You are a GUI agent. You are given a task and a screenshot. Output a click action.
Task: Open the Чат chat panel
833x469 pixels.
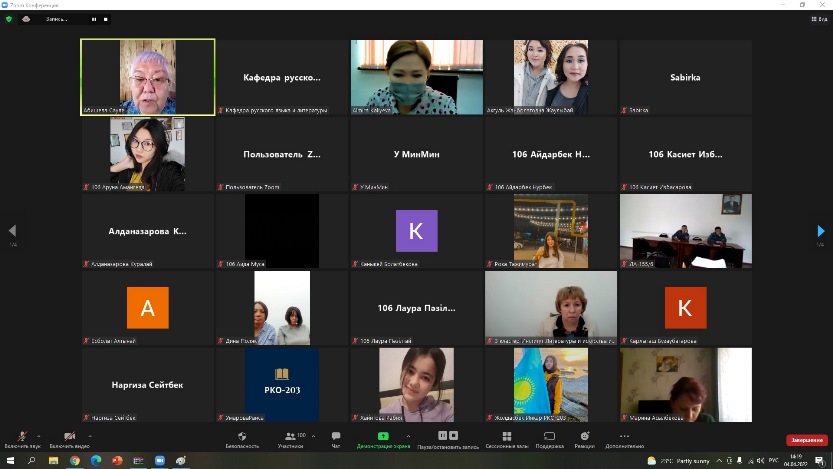(x=335, y=438)
